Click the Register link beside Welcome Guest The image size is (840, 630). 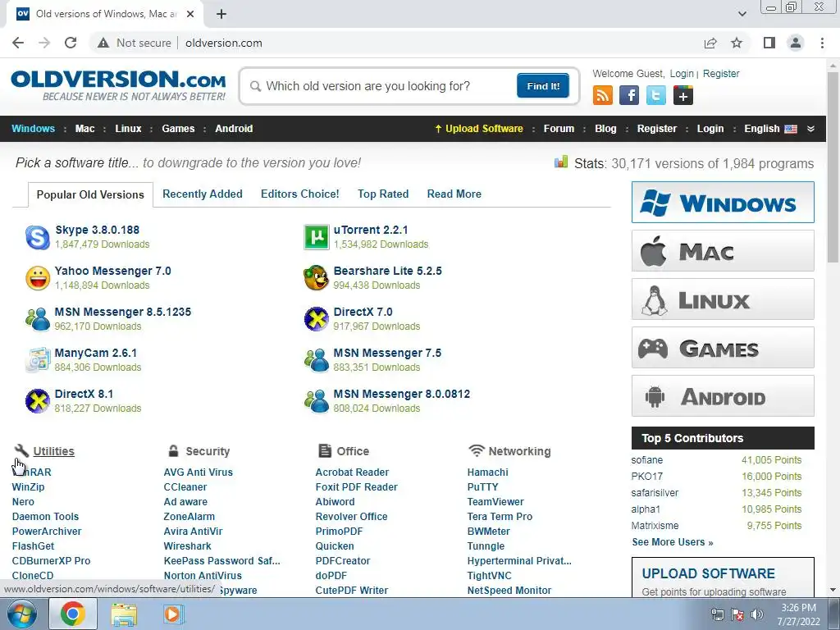(721, 74)
